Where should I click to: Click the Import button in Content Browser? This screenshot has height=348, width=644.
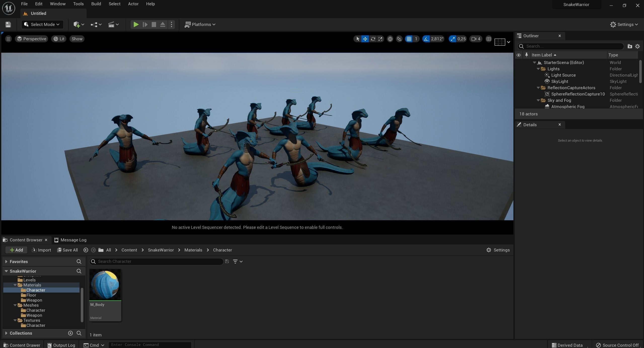click(41, 250)
